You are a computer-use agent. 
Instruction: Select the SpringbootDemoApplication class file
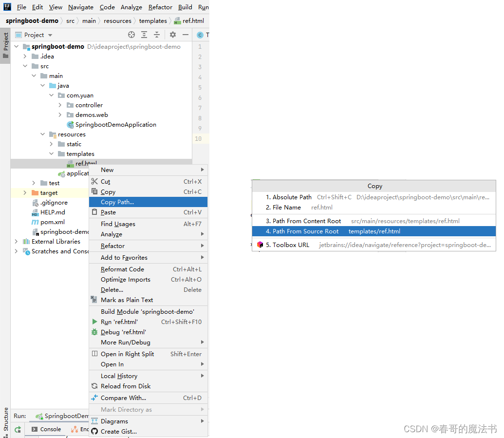115,125
